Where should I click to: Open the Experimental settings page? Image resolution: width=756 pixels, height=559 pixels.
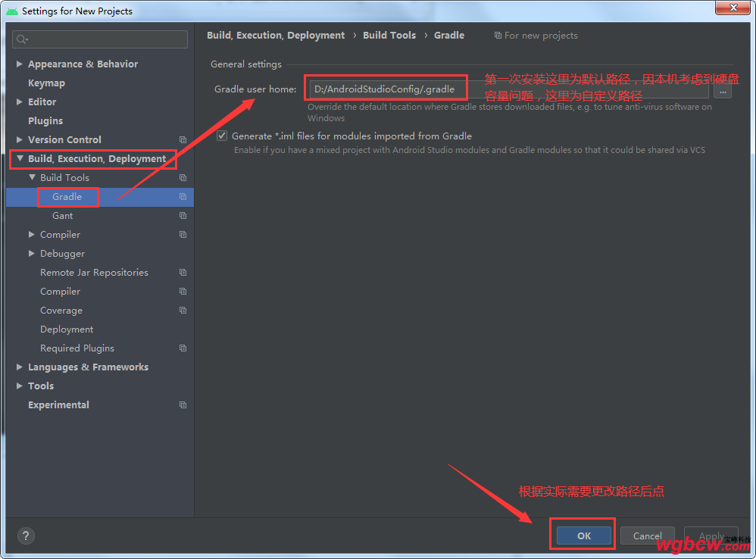[58, 404]
